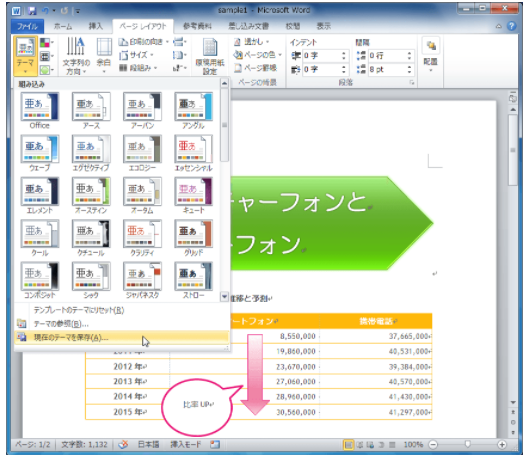Click the theme fonts icon
Image resolution: width=524 pixels, height=455 pixels.
point(45,56)
